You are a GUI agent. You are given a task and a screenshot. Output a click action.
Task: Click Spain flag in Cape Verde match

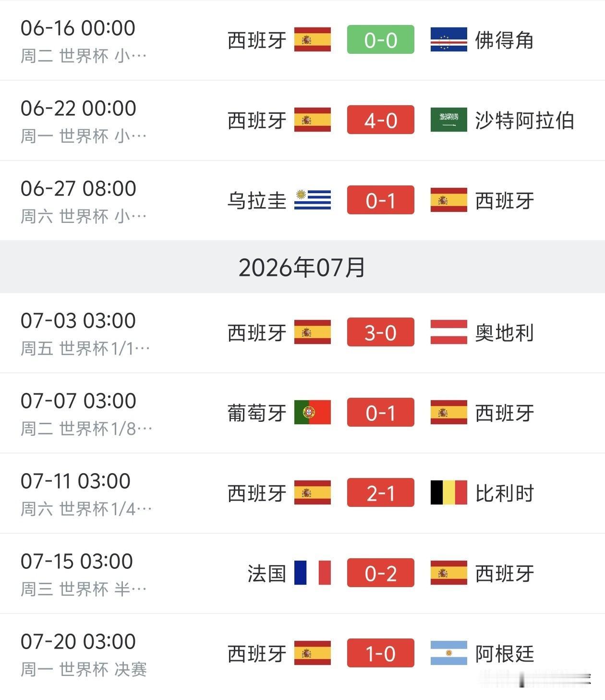313,40
